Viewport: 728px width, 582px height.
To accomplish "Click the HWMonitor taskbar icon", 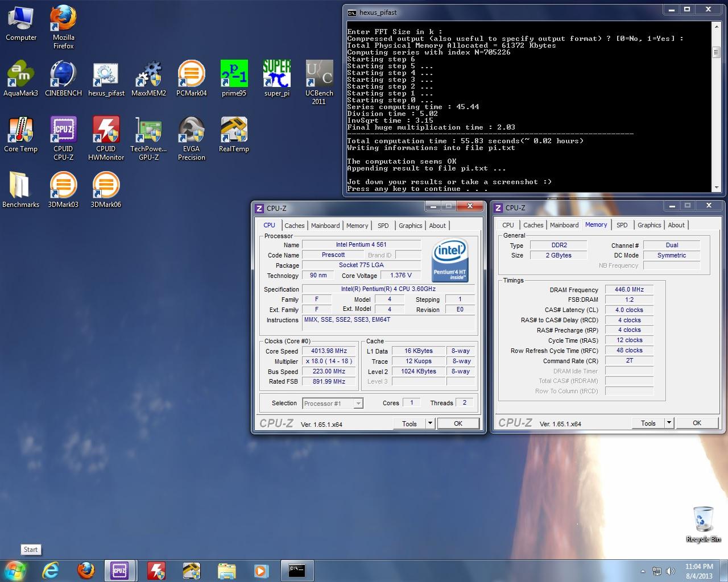I will (x=156, y=570).
